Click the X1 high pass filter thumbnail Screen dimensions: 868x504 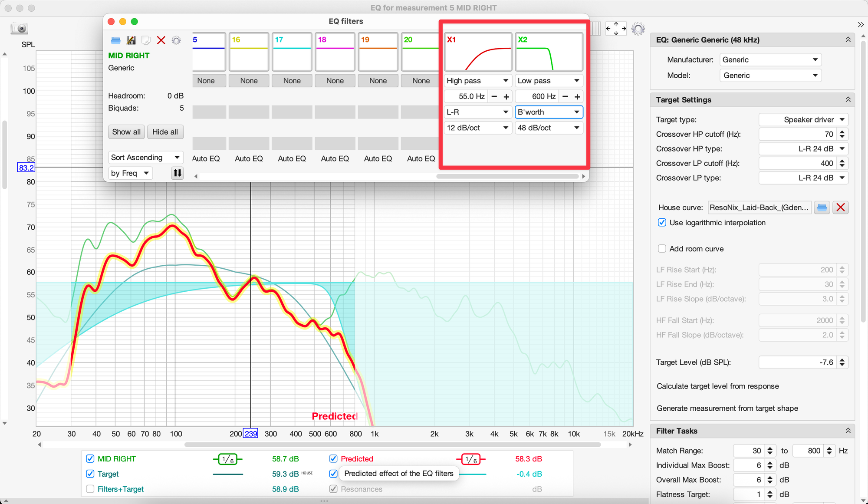coord(478,52)
